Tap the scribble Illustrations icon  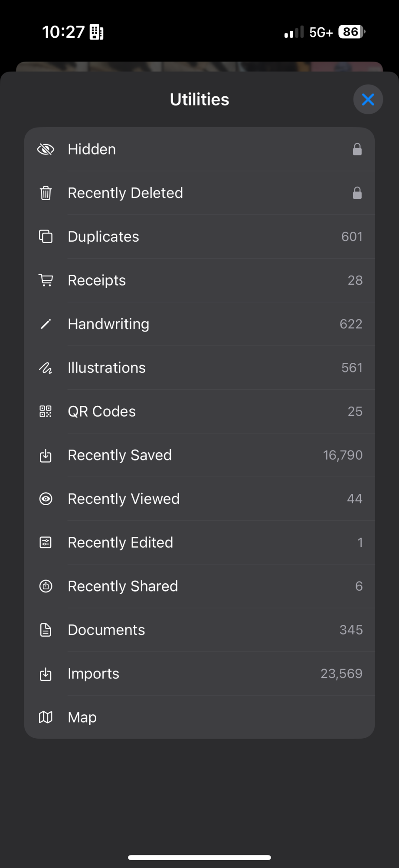point(46,368)
